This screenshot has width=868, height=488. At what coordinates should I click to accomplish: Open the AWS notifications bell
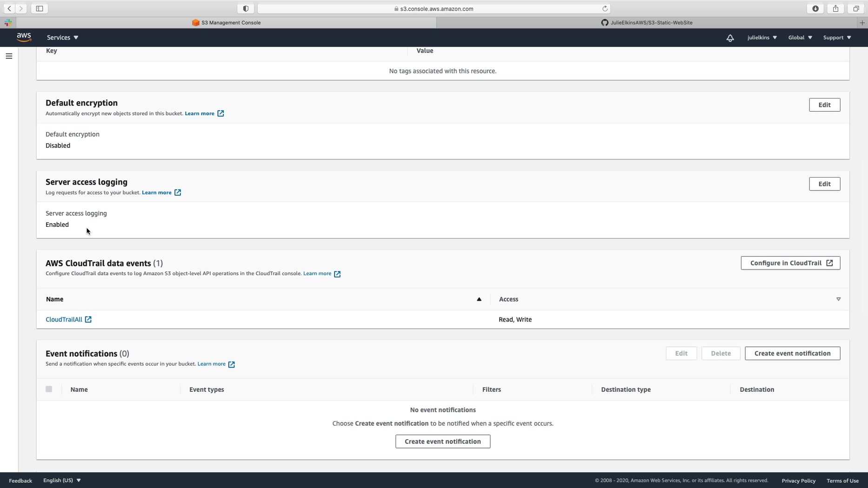click(730, 38)
